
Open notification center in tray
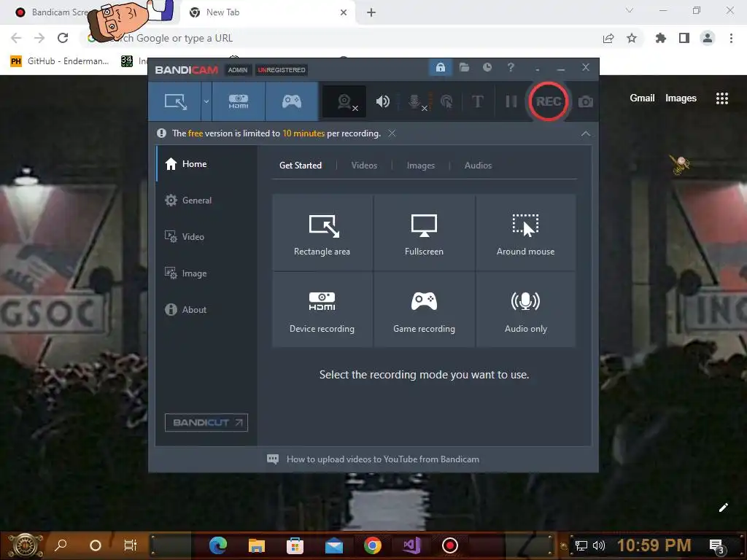point(716,546)
